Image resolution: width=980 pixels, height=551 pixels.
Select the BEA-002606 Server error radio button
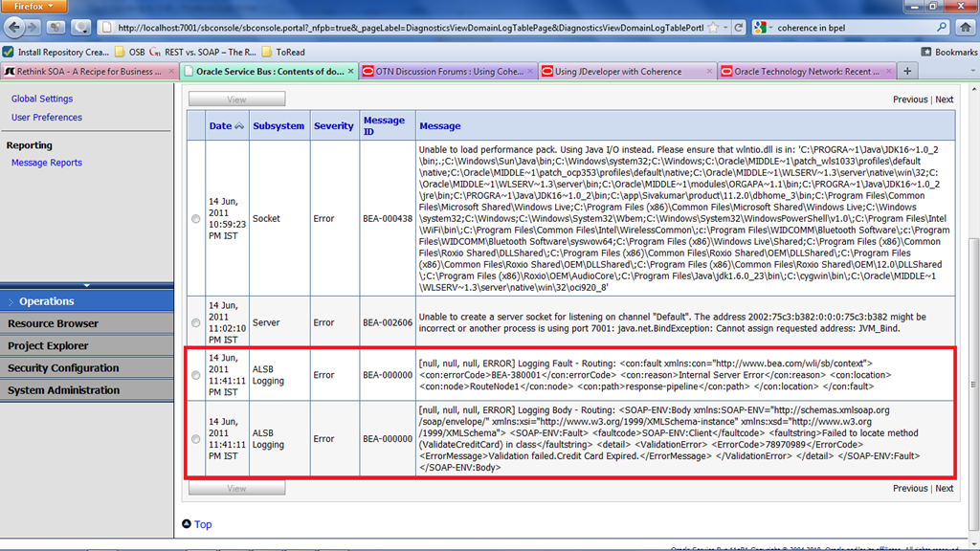[196, 323]
